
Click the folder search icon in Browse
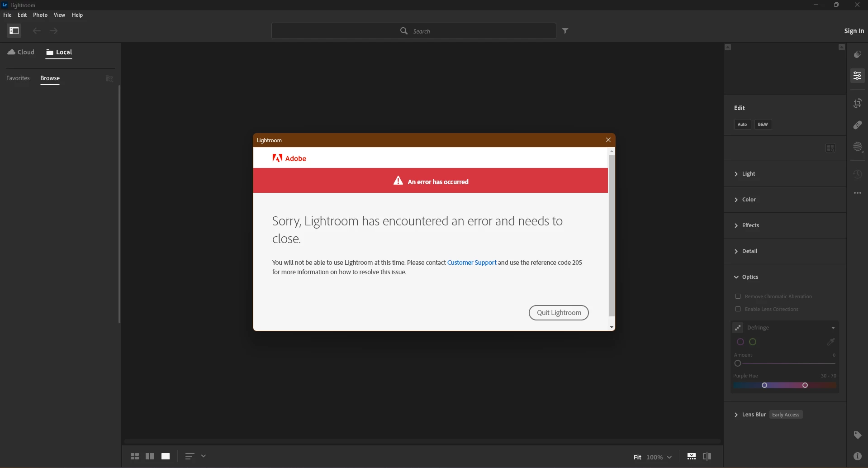click(109, 79)
